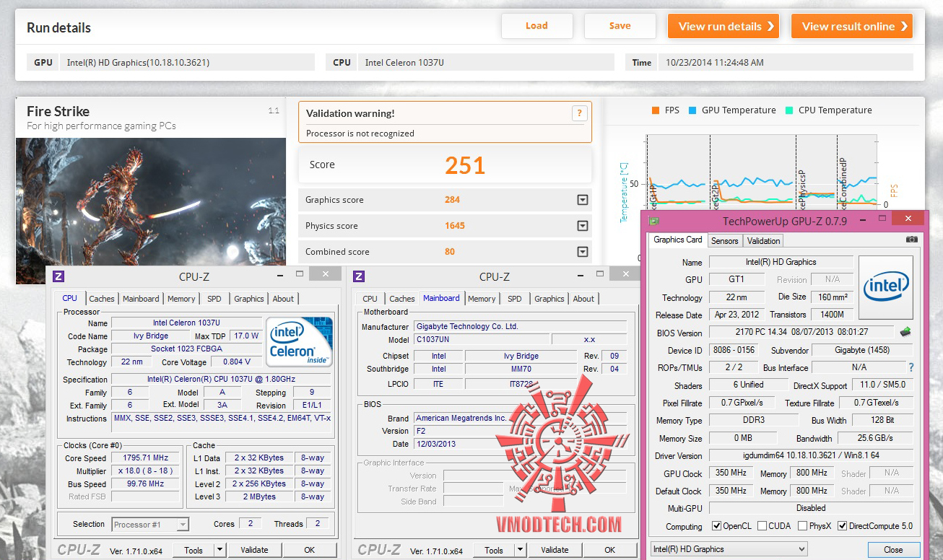
Task: Select Memory tab in CPU-Z processor window
Action: click(181, 299)
